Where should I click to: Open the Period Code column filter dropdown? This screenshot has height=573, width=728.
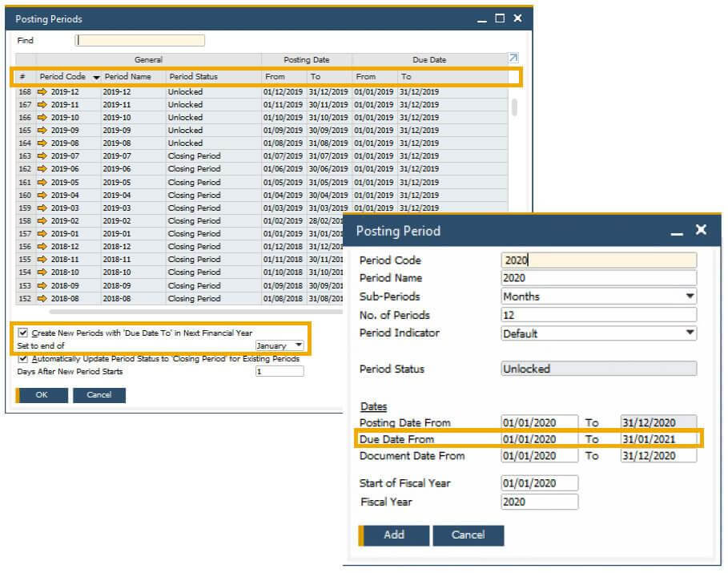tap(98, 76)
